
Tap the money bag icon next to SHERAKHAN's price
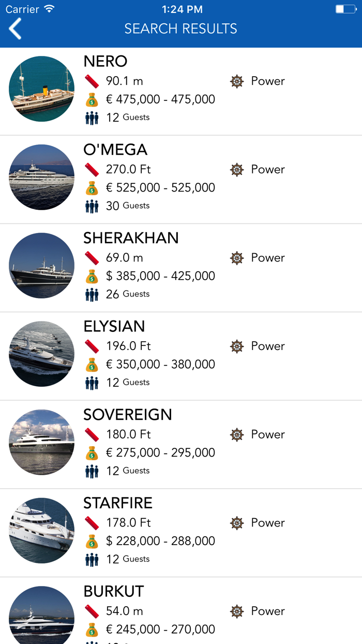92,276
